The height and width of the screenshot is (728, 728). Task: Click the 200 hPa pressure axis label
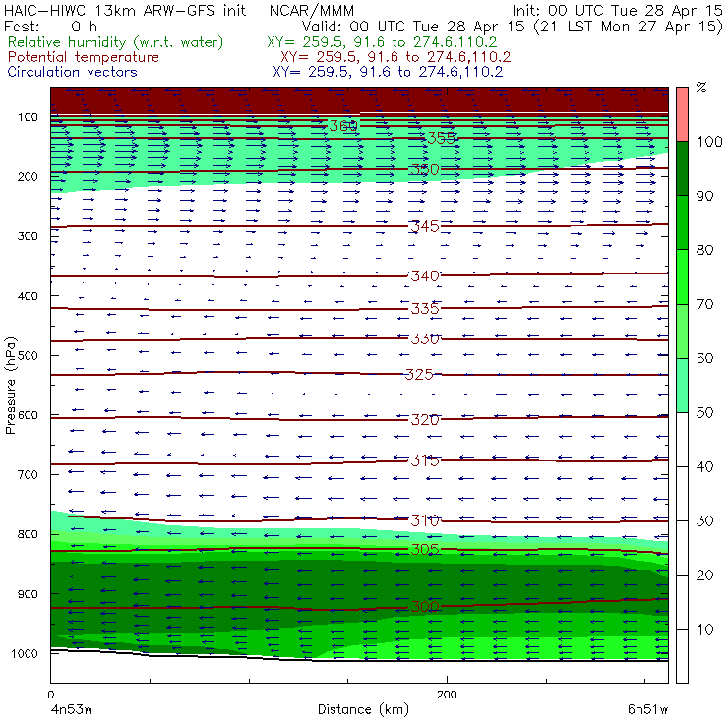[x=28, y=176]
